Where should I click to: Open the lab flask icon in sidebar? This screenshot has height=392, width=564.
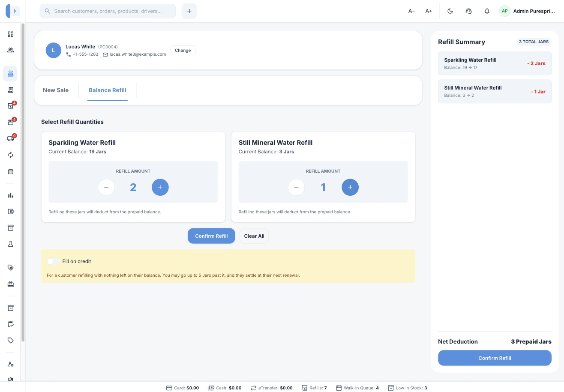point(11,244)
